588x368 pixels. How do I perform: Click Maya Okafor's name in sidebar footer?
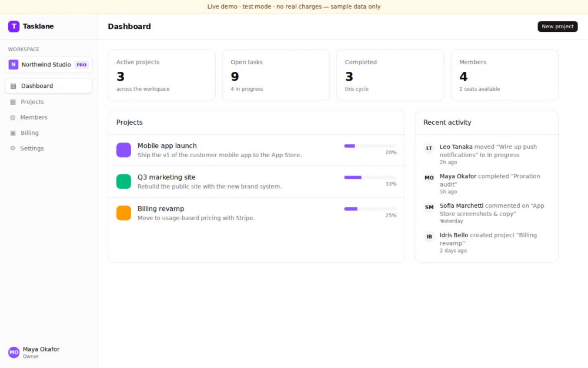pos(41,349)
